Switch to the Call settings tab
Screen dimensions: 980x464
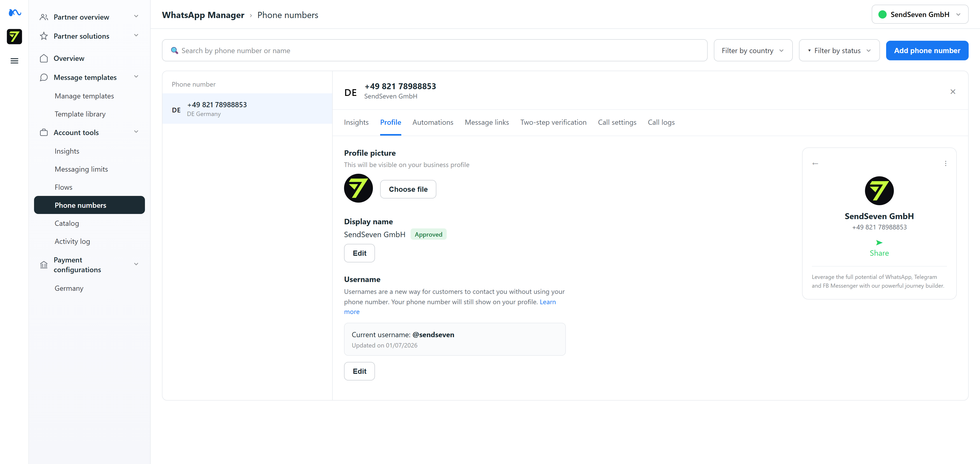[617, 122]
